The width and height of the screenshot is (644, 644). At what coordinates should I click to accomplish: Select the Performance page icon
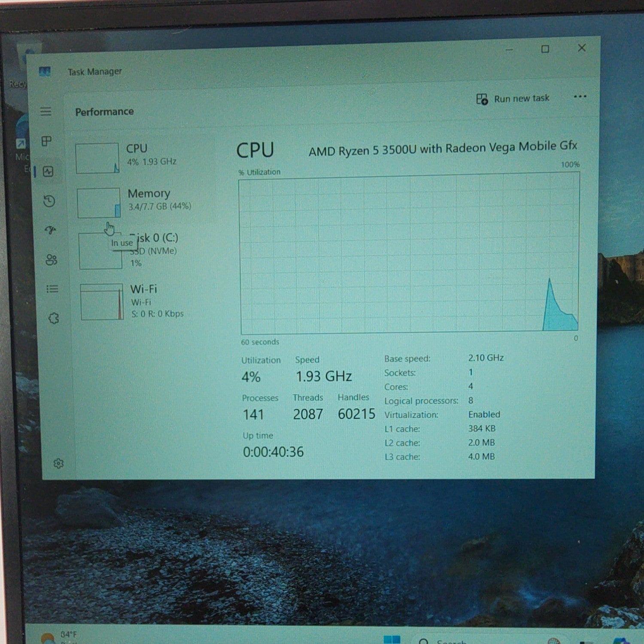click(x=48, y=172)
